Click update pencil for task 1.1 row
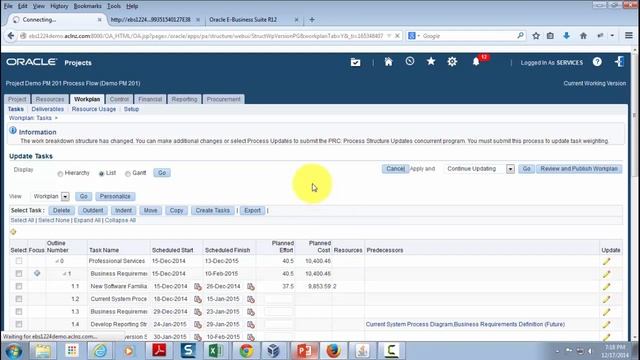Screen dimensions: 640x360 (607, 287)
